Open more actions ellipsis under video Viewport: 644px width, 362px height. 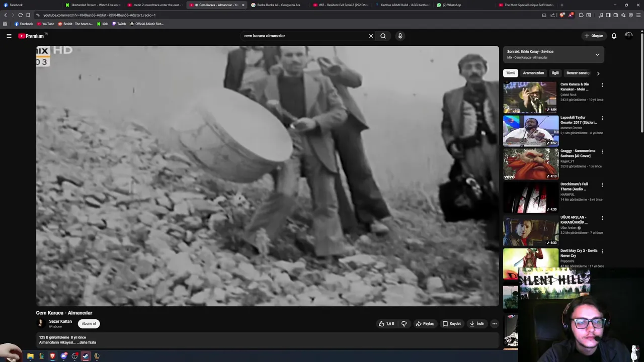[x=495, y=324]
